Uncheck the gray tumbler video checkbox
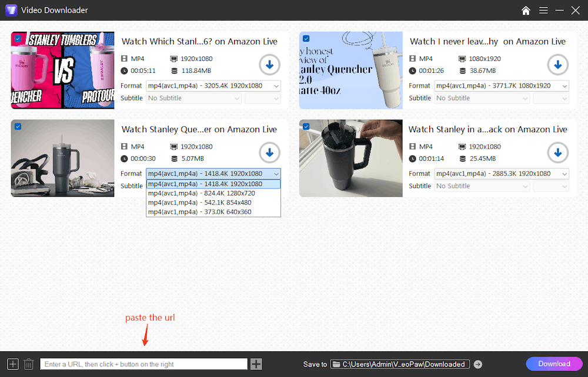 [18, 126]
